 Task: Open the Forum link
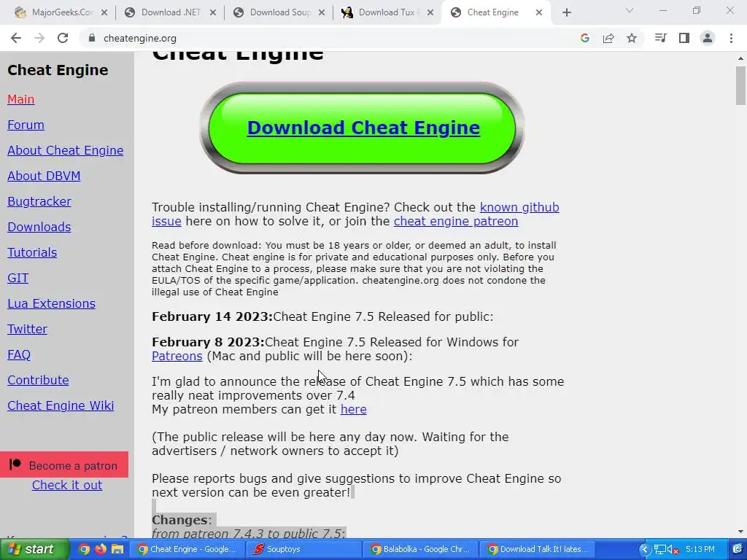pos(26,125)
